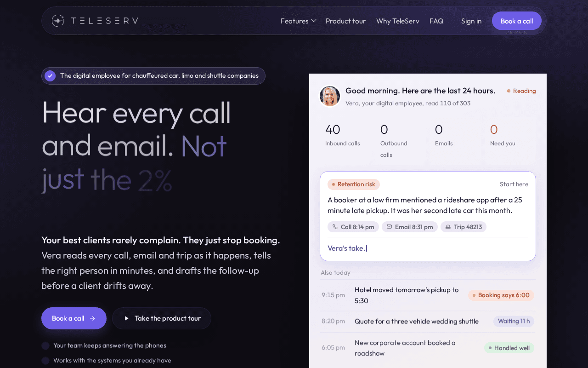The height and width of the screenshot is (368, 588).
Task: Click the digital employee tagline pill
Action: 153,76
